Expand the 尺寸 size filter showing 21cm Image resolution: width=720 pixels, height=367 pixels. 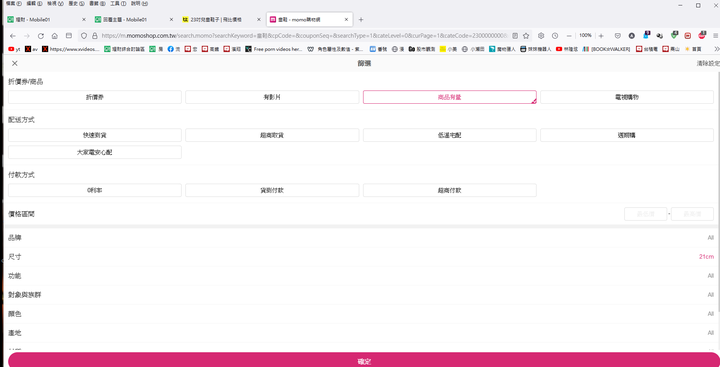361,257
